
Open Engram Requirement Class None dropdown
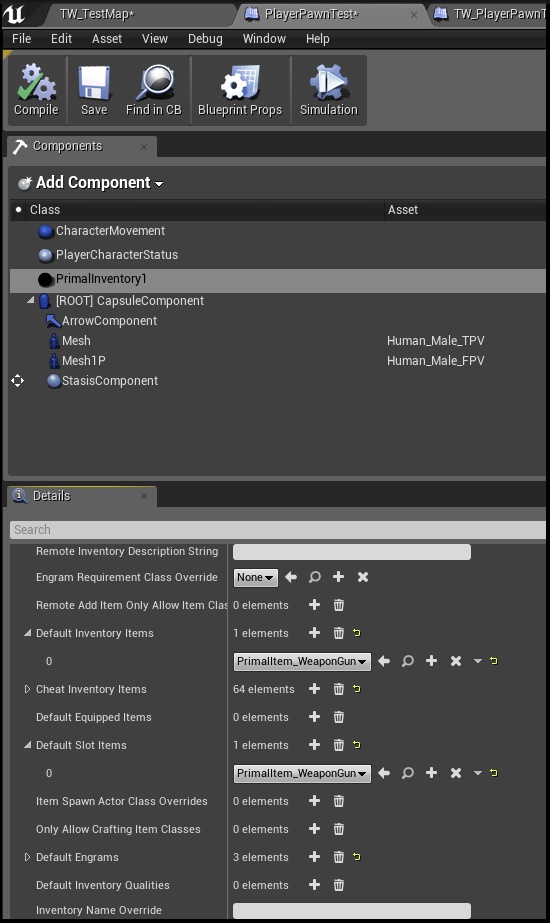coord(256,577)
